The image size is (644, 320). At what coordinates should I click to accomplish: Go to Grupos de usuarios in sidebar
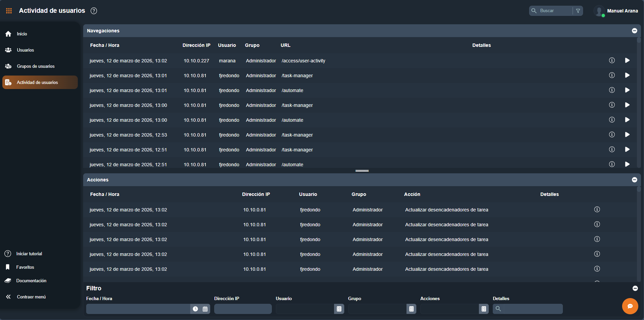tap(35, 66)
